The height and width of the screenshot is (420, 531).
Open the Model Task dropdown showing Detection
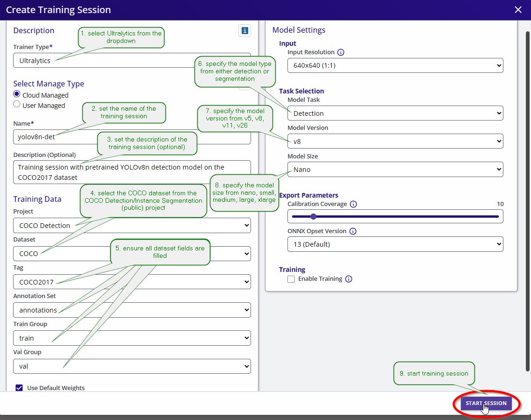pyautogui.click(x=395, y=114)
